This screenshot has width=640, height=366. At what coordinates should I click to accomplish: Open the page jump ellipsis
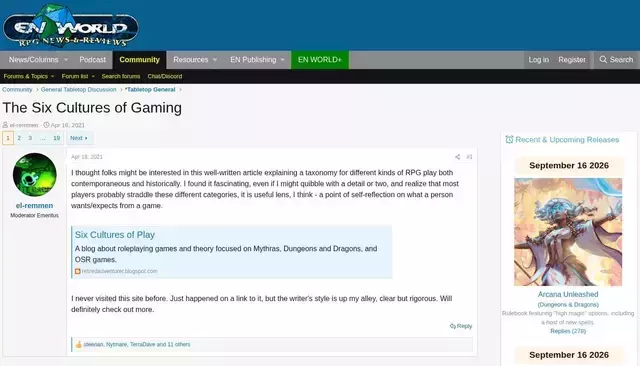point(42,138)
